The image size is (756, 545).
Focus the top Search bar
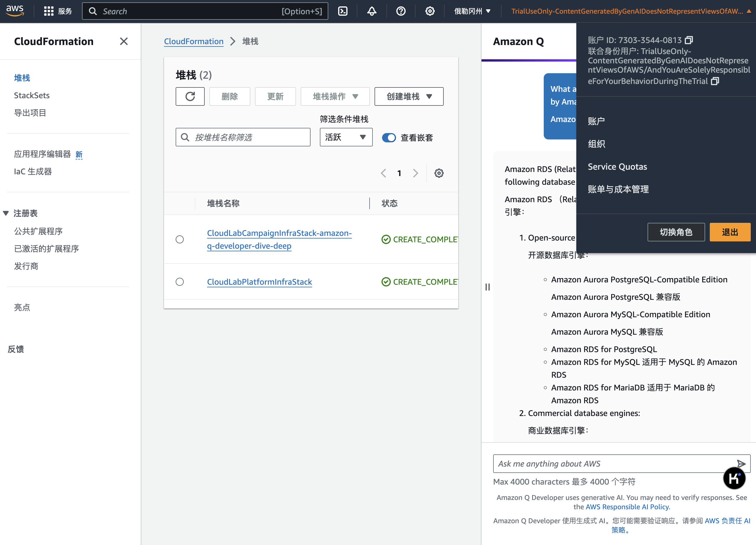coord(205,11)
